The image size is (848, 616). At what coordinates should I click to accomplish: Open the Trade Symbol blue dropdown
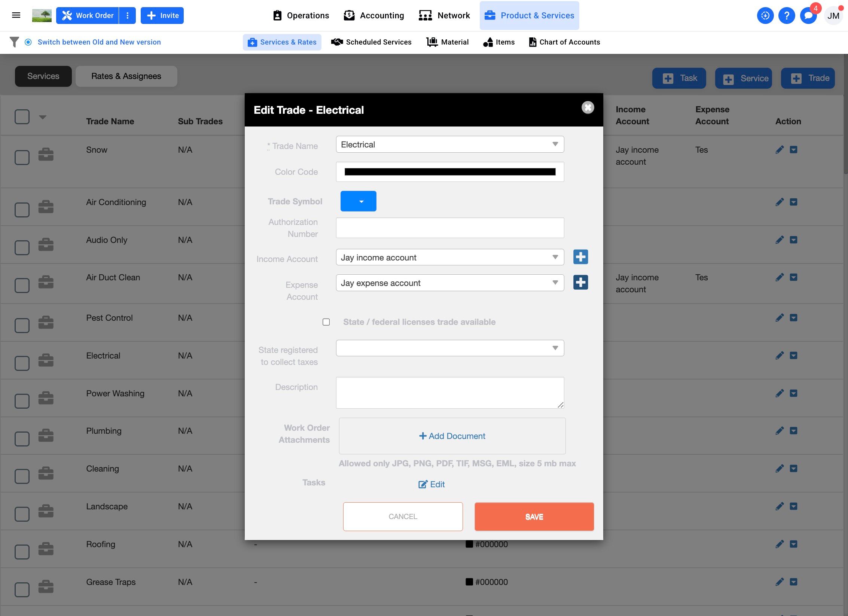click(358, 201)
